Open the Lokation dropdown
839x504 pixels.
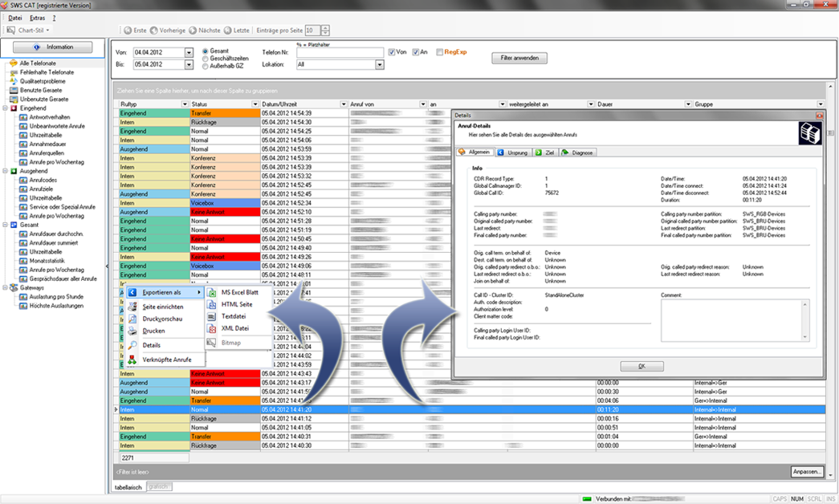pyautogui.click(x=380, y=65)
